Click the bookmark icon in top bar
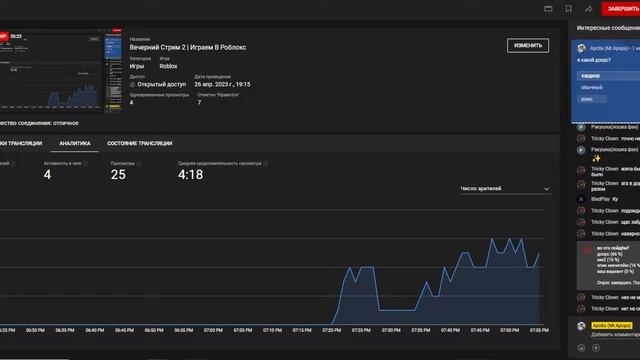640x360 pixels. tap(568, 9)
